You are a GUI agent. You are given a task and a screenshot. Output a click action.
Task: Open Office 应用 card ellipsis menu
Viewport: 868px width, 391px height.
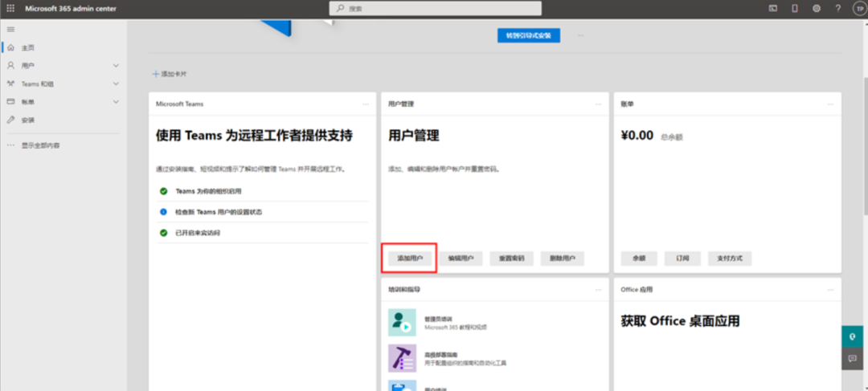pyautogui.click(x=830, y=290)
